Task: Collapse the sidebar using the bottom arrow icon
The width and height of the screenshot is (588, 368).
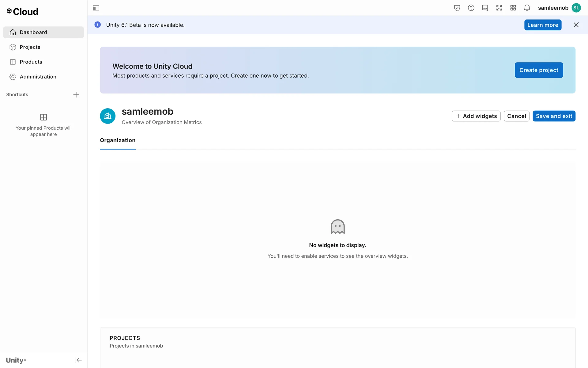Action: point(78,360)
